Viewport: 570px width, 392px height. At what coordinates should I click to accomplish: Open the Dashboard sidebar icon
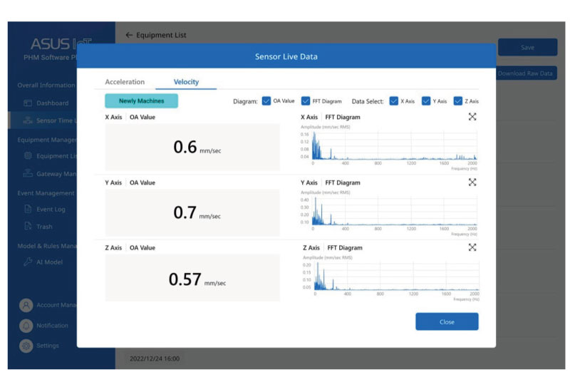pyautogui.click(x=28, y=103)
